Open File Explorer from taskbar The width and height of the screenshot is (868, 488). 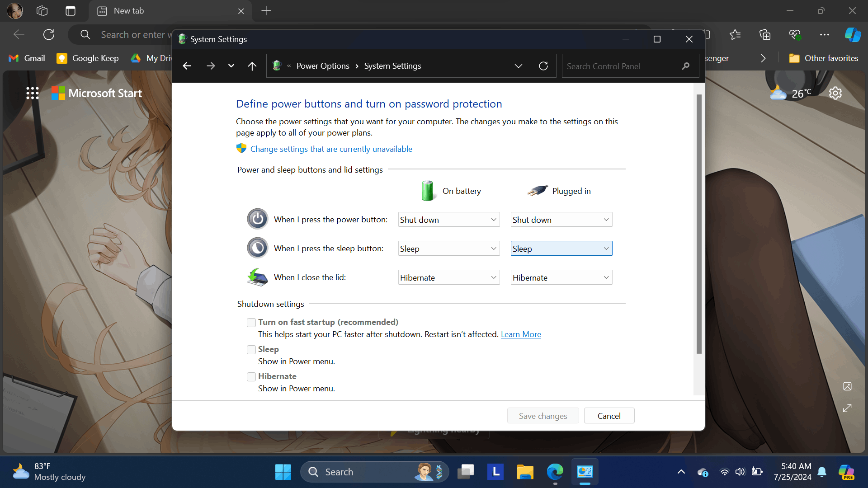click(x=525, y=472)
